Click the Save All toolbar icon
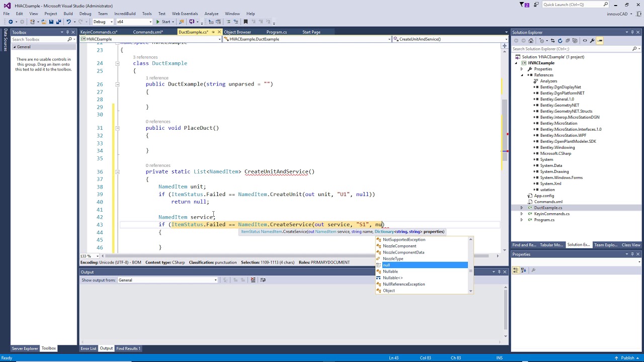644x362 pixels. 58,22
